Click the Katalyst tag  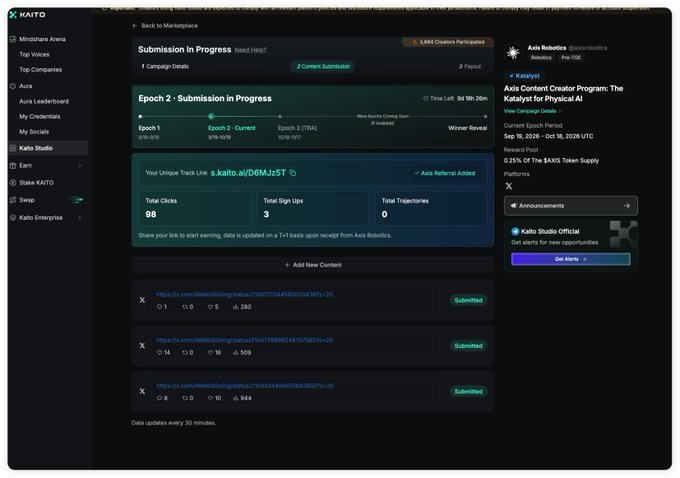525,76
